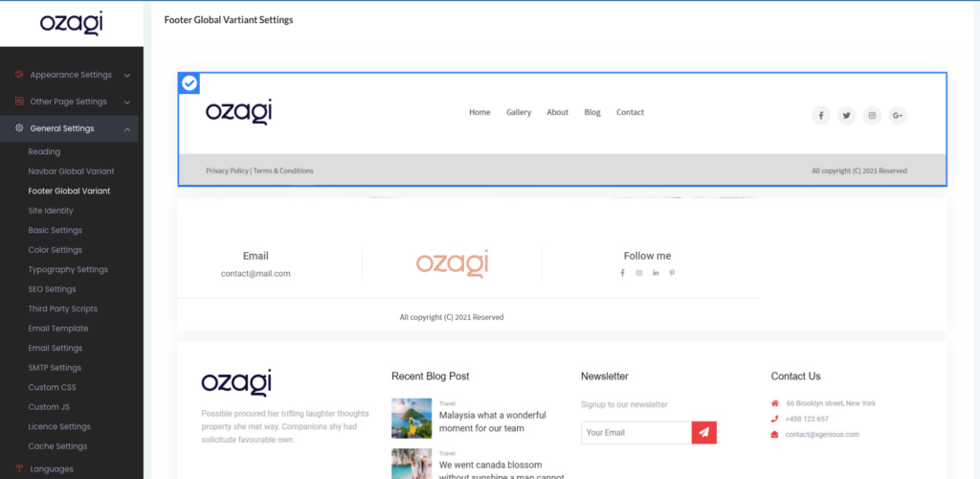Screen dimensions: 980x479
Task: Open Languages menu item
Action: point(52,469)
